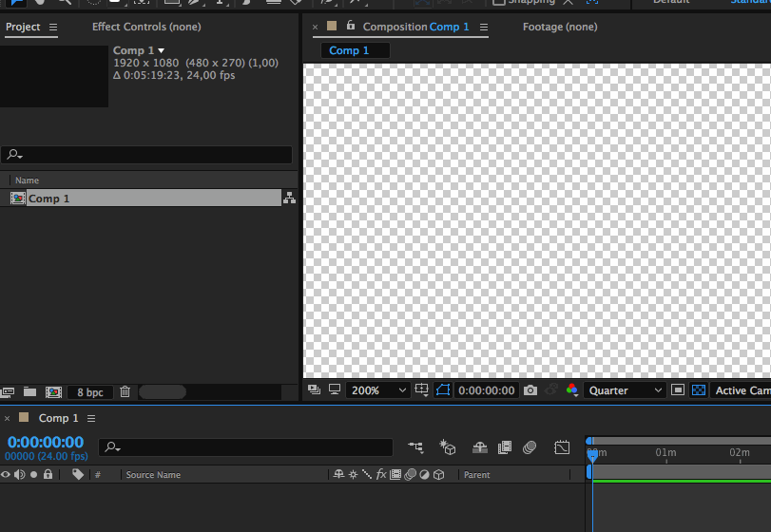Delete selected project item with trash icon
The width and height of the screenshot is (771, 532).
coord(125,391)
